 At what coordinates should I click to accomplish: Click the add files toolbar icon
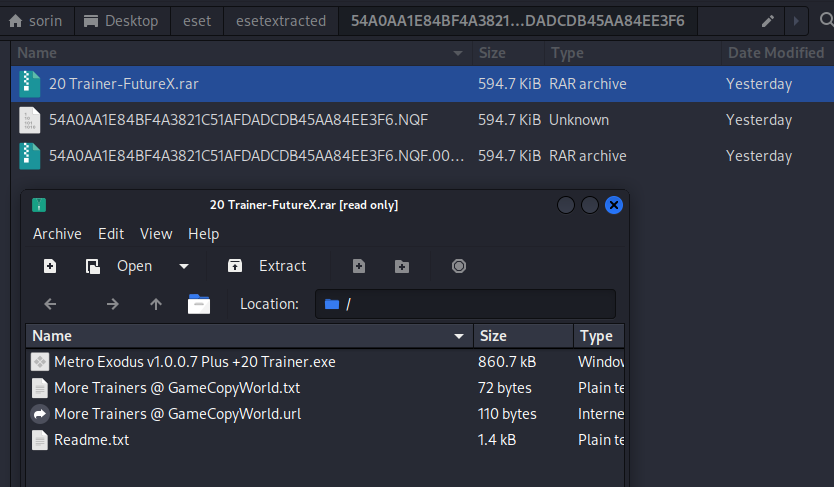click(359, 266)
